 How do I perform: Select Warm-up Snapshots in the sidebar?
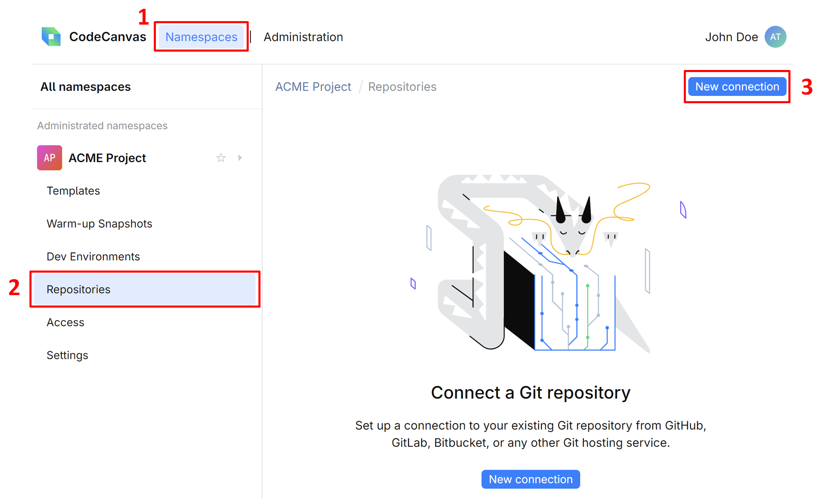pos(99,223)
